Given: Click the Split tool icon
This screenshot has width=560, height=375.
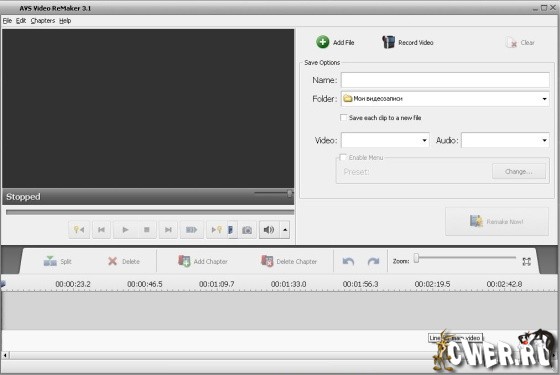Looking at the screenshot, I should (50, 261).
